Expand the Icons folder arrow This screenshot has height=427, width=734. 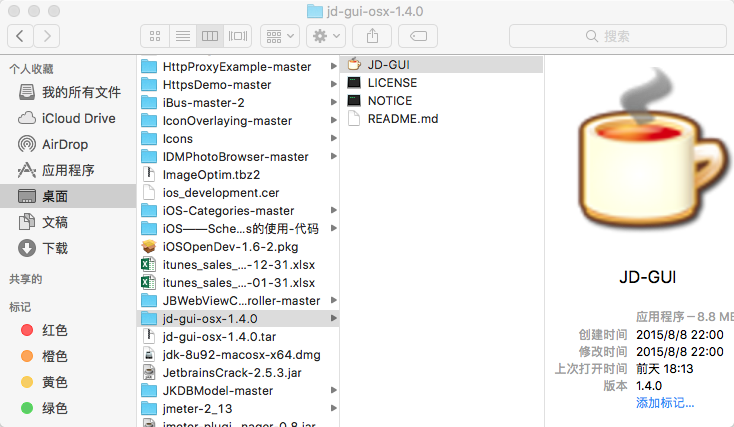(333, 138)
